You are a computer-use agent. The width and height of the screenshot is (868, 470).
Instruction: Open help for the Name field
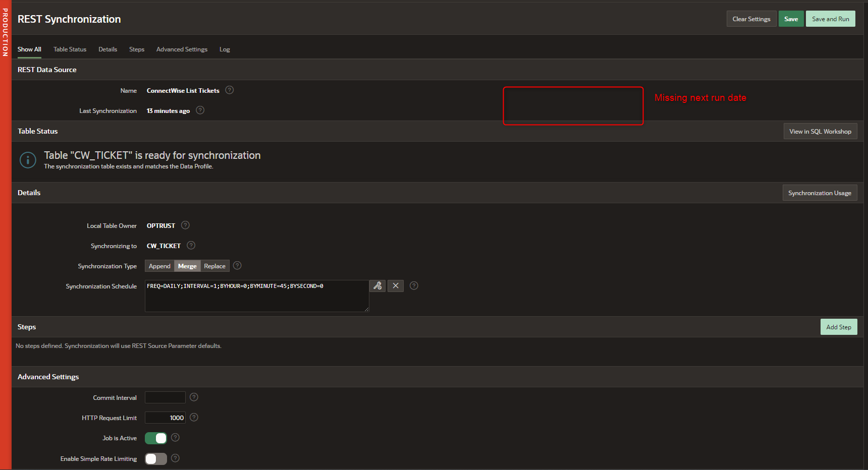(230, 90)
